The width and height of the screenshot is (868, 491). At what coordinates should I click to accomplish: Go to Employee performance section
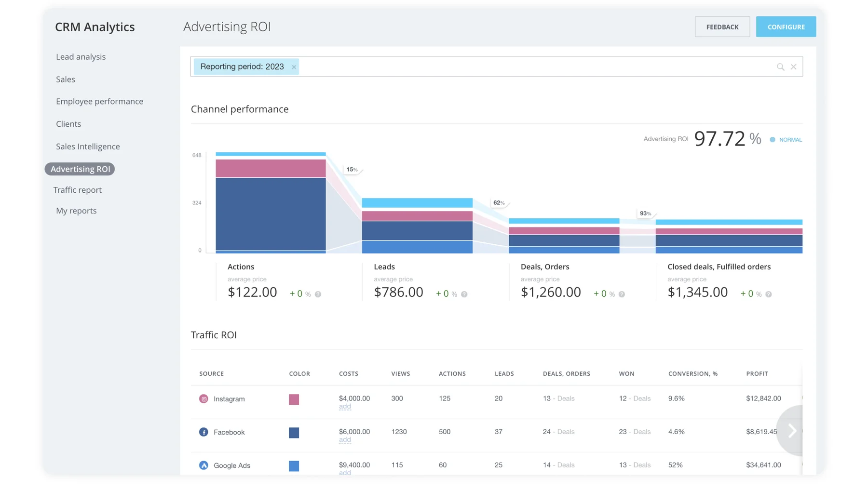[x=99, y=102]
